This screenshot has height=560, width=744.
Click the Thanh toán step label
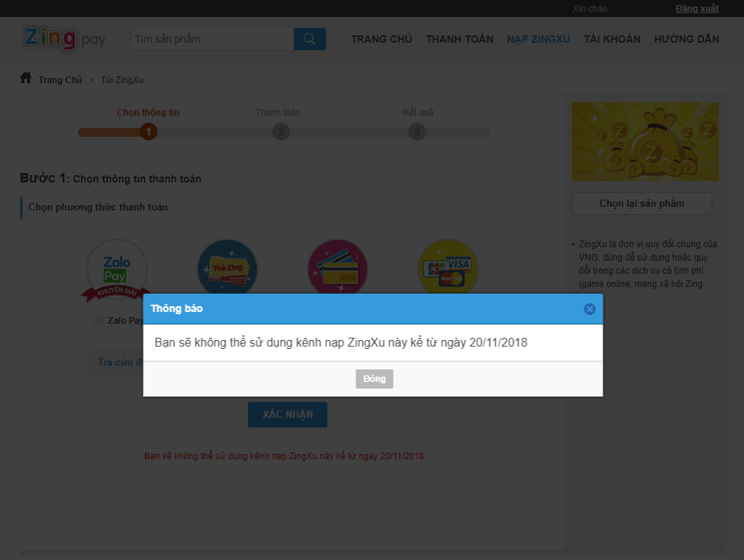coord(278,112)
